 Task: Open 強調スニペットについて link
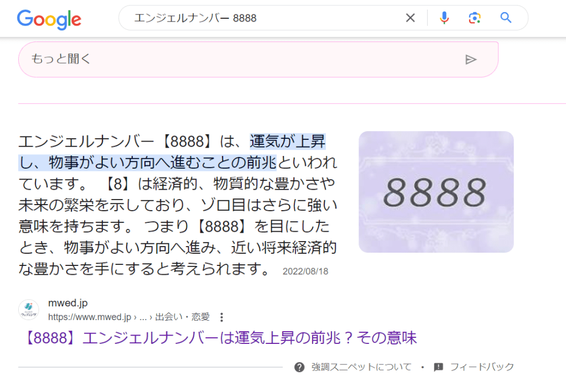pyautogui.click(x=361, y=367)
